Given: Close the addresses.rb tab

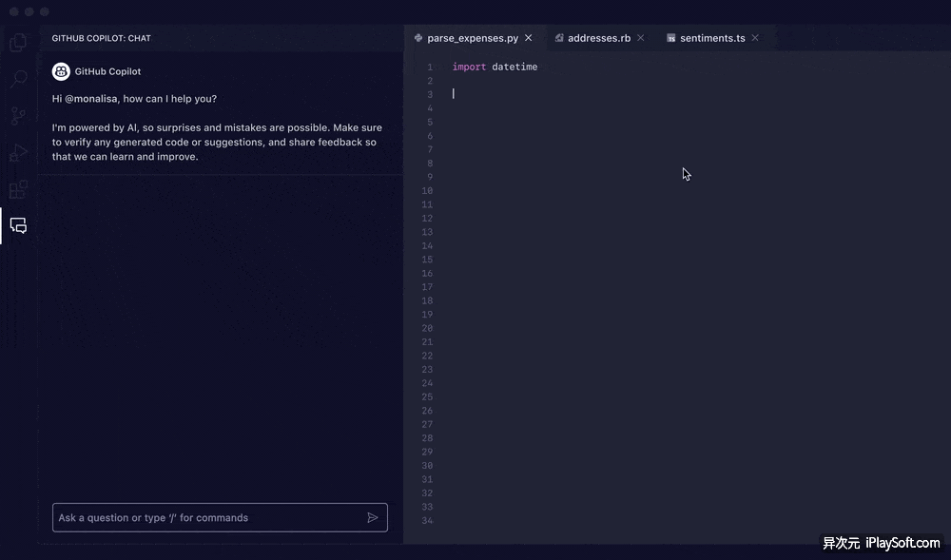Looking at the screenshot, I should (640, 38).
